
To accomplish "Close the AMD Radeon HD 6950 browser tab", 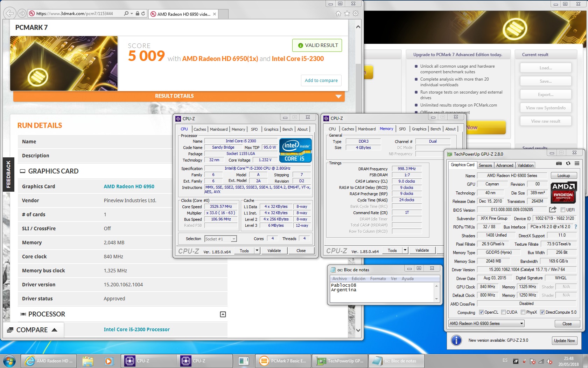I will pyautogui.click(x=215, y=14).
